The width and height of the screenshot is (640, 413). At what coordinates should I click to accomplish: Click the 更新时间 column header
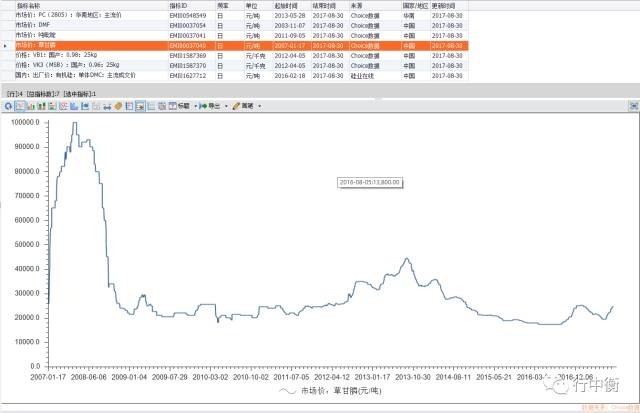point(449,6)
